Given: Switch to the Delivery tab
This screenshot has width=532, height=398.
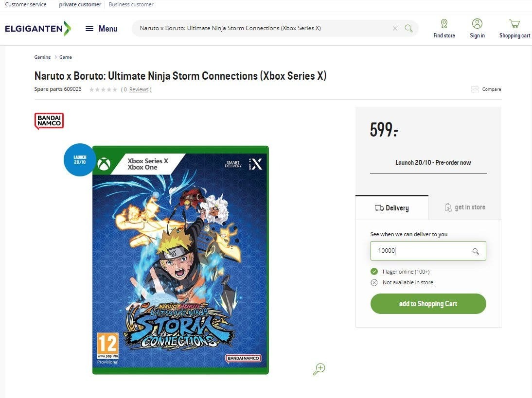Looking at the screenshot, I should [392, 208].
